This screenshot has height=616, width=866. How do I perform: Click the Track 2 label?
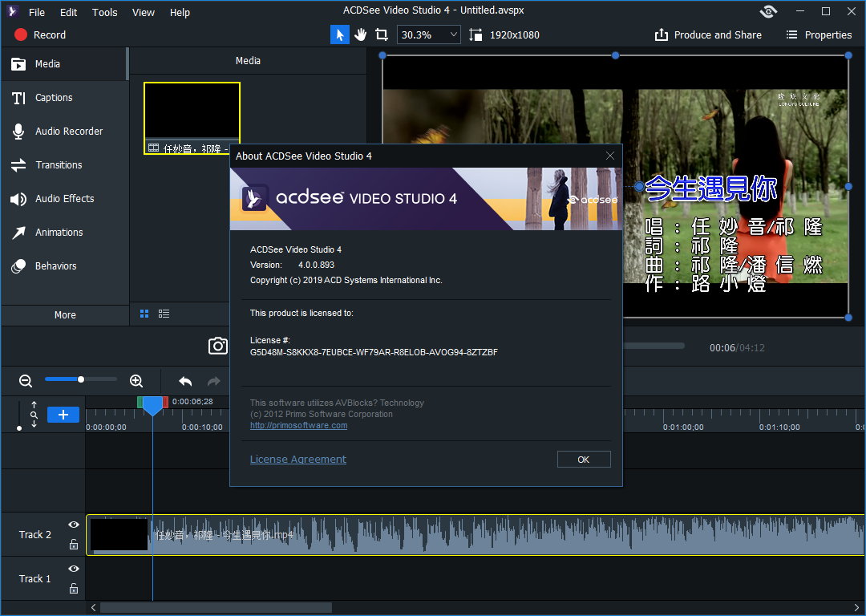pyautogui.click(x=34, y=535)
